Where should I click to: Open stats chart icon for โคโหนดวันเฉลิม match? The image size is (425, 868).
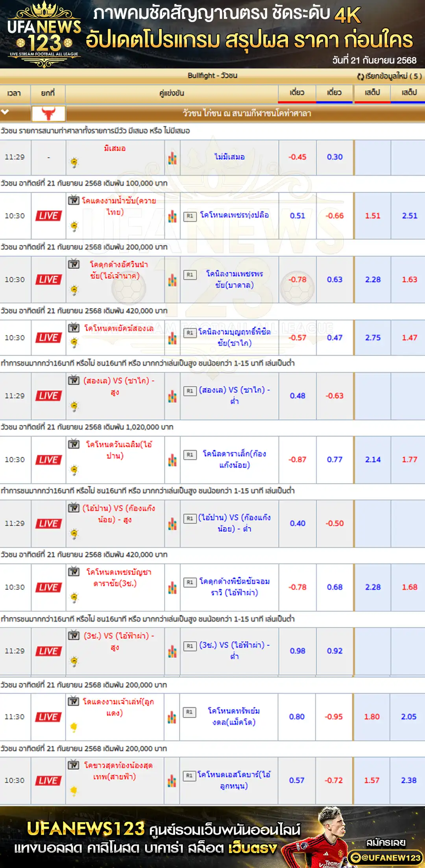point(172,460)
